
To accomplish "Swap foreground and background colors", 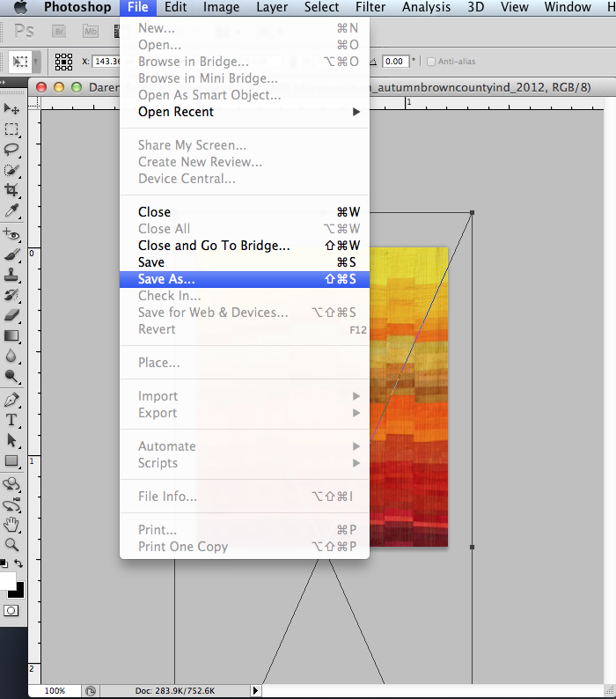I will click(18, 563).
